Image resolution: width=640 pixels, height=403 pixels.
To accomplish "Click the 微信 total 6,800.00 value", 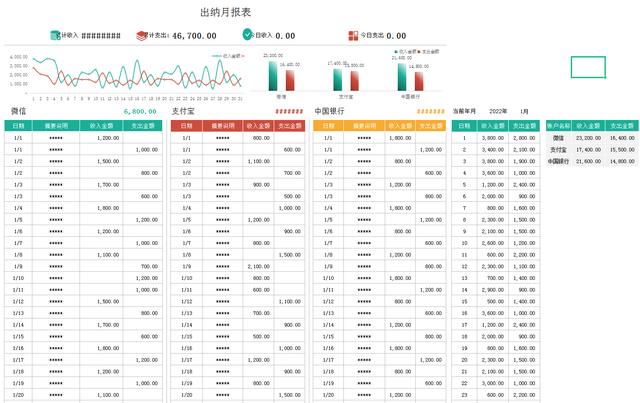I will click(140, 111).
